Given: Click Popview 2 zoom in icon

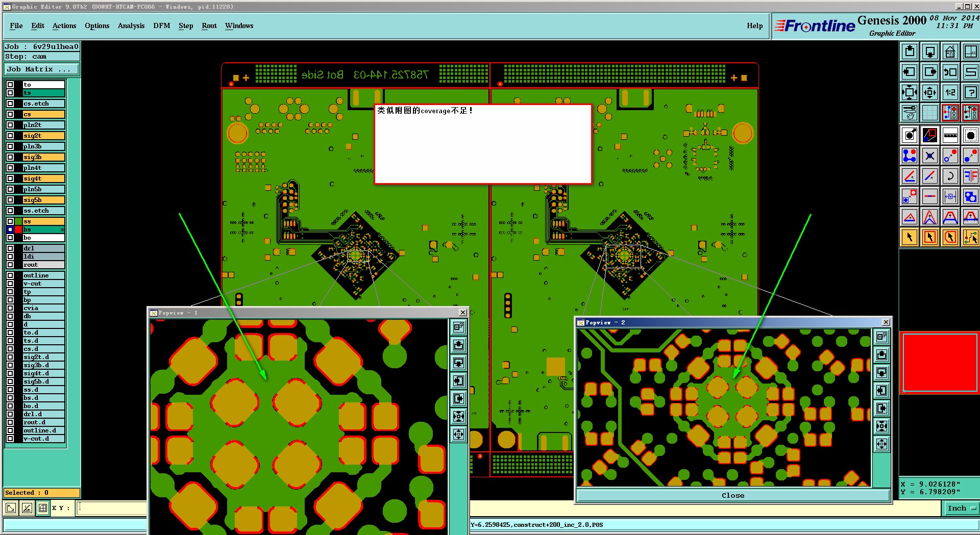Looking at the screenshot, I should [x=881, y=426].
